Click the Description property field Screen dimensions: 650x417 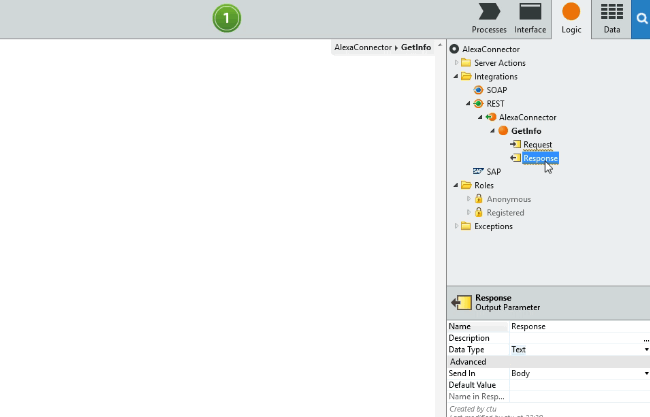[x=575, y=338]
